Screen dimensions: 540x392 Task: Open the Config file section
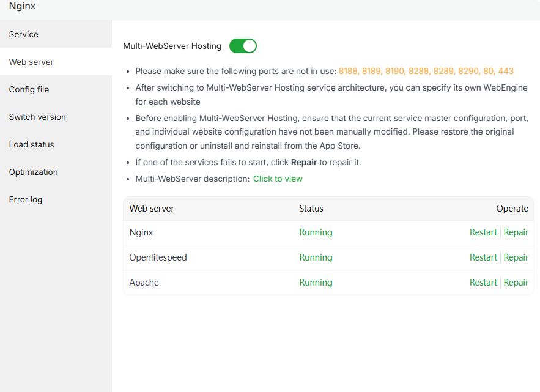tap(29, 89)
